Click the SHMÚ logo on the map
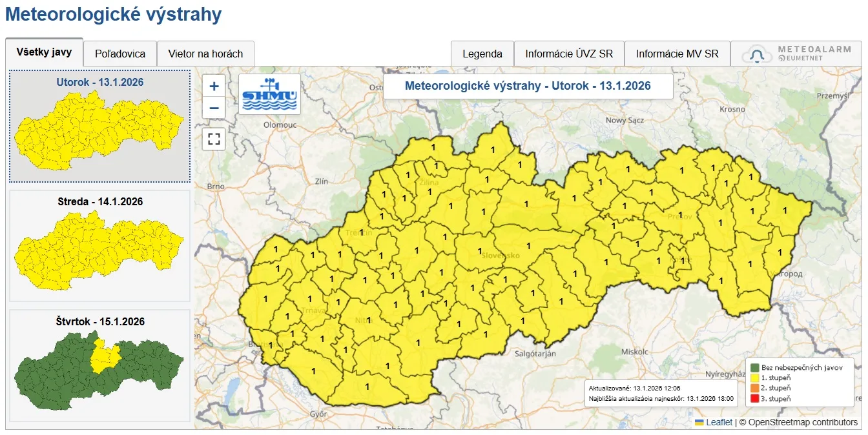 point(269,94)
